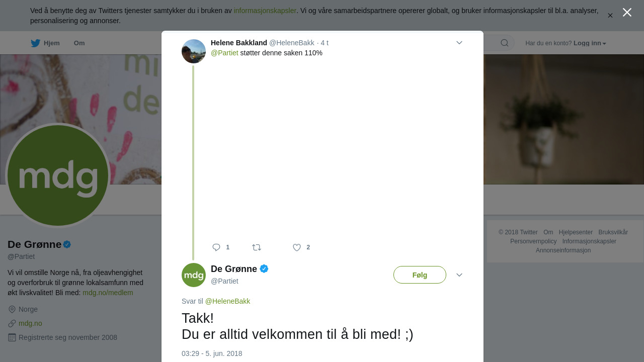
Task: Open the Om menu item in navbar
Action: tap(79, 43)
